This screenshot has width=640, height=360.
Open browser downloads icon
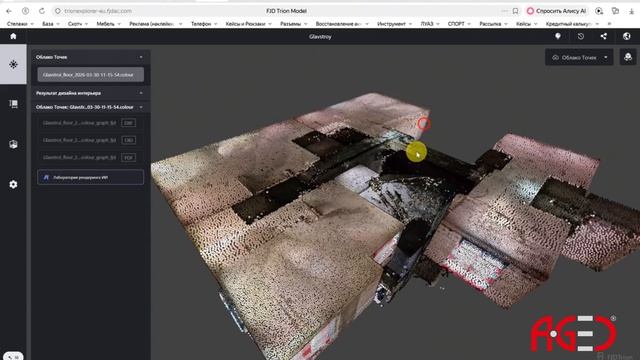pos(631,11)
